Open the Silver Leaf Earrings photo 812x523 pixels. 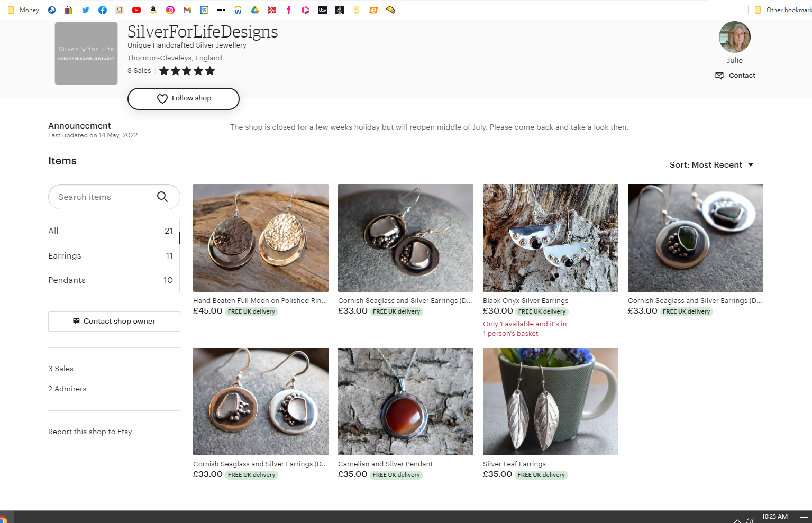pos(551,402)
